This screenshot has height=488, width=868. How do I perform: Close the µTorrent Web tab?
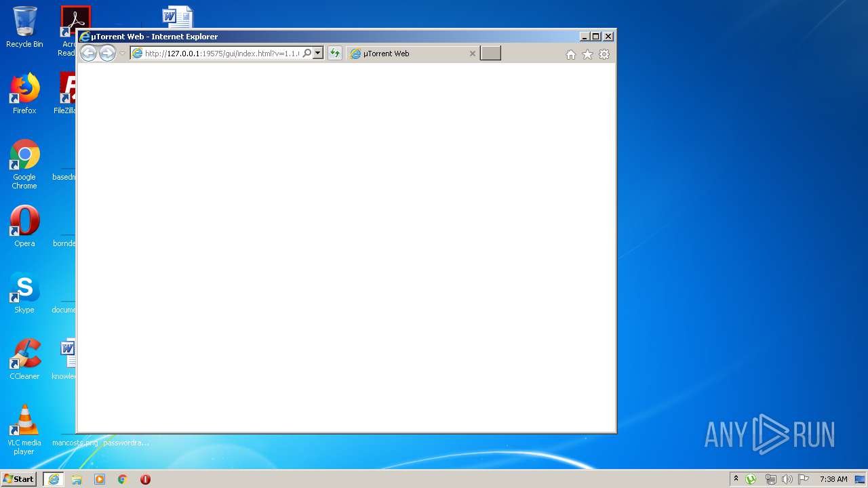pos(473,54)
